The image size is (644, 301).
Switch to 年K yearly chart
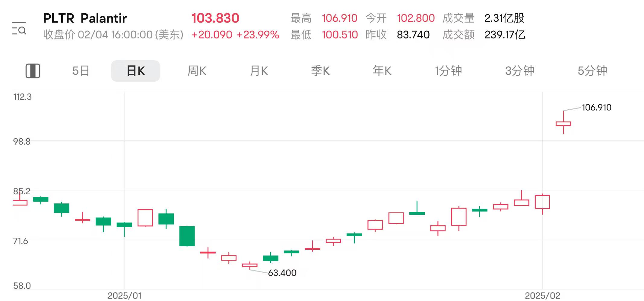[382, 71]
